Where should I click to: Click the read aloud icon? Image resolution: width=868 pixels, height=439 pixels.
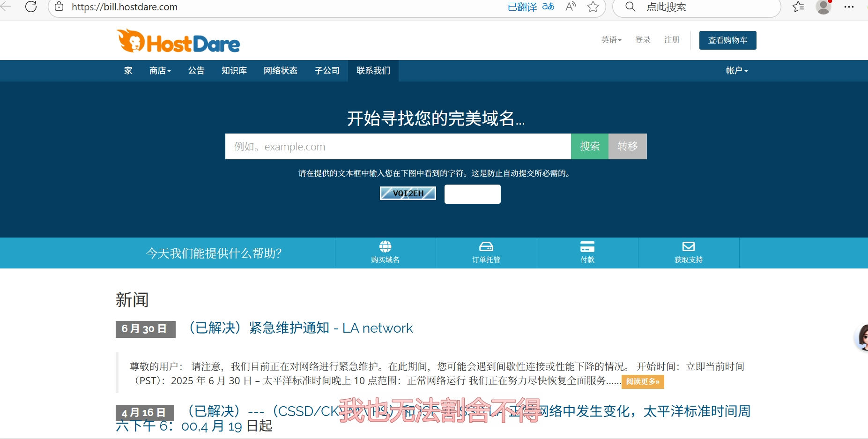571,7
